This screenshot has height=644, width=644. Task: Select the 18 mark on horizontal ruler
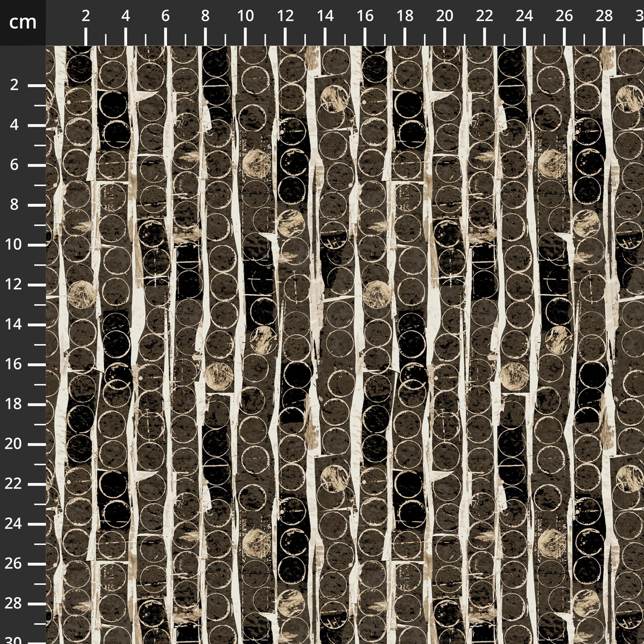click(405, 16)
